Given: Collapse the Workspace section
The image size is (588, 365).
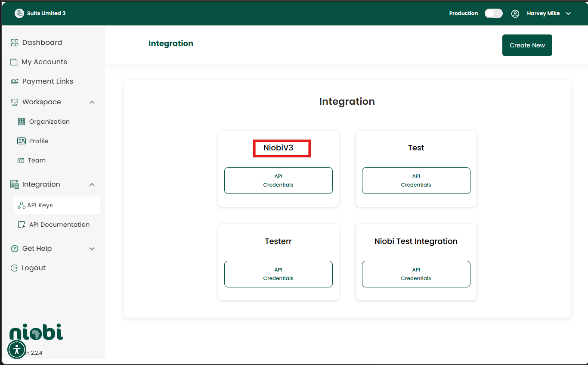Looking at the screenshot, I should point(92,102).
